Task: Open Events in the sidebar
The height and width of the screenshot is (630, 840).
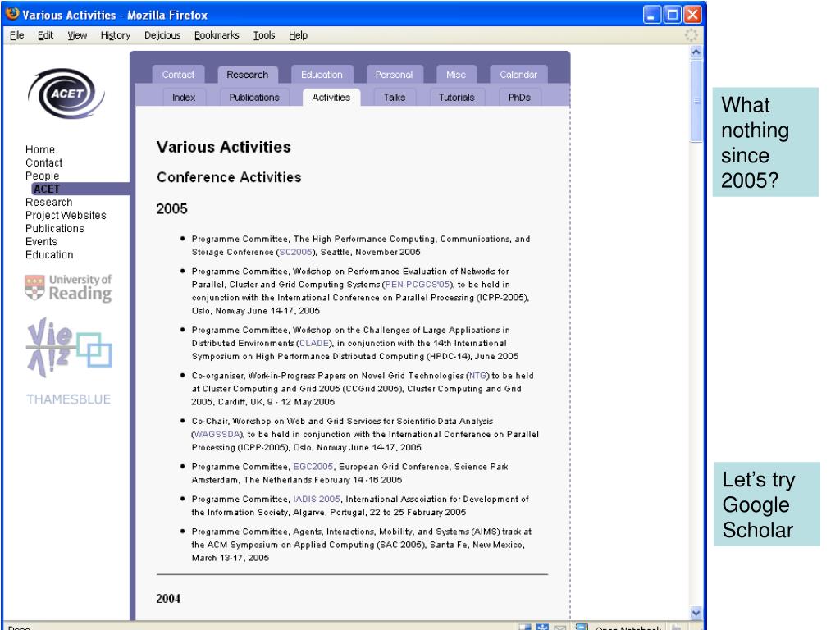Action: coord(41,242)
